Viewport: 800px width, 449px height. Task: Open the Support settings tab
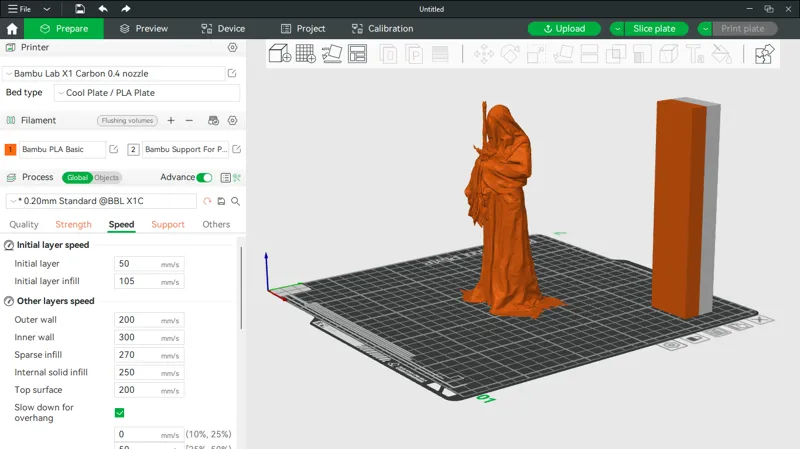tap(168, 224)
